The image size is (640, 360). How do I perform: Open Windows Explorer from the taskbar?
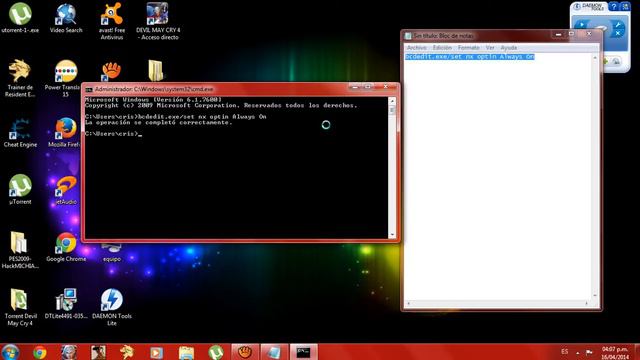pyautogui.click(x=186, y=352)
